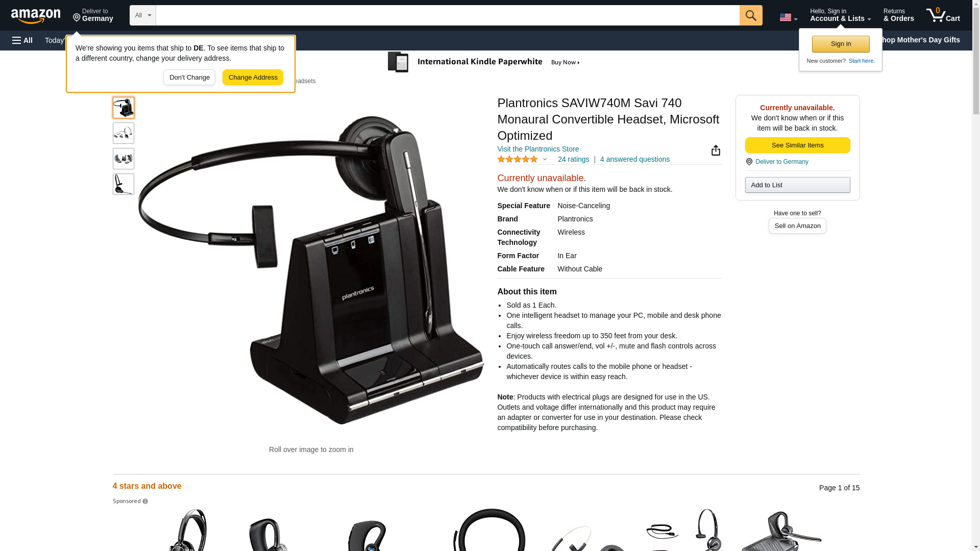The image size is (980, 551).
Task: Focus the Amazon search text field
Action: [x=448, y=15]
